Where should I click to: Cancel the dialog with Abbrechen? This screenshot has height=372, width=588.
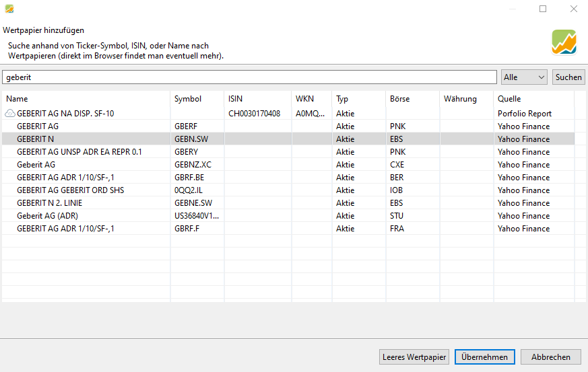pos(550,357)
